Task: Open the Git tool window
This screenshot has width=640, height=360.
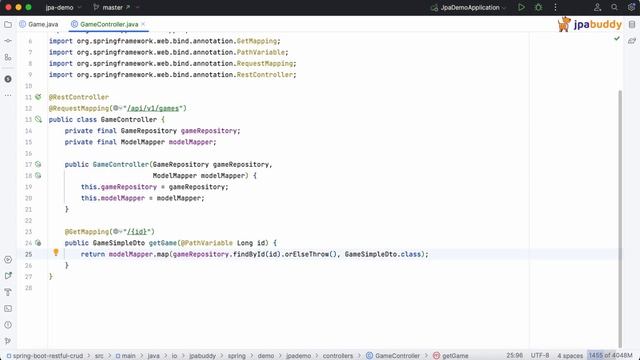Action: coord(8,341)
